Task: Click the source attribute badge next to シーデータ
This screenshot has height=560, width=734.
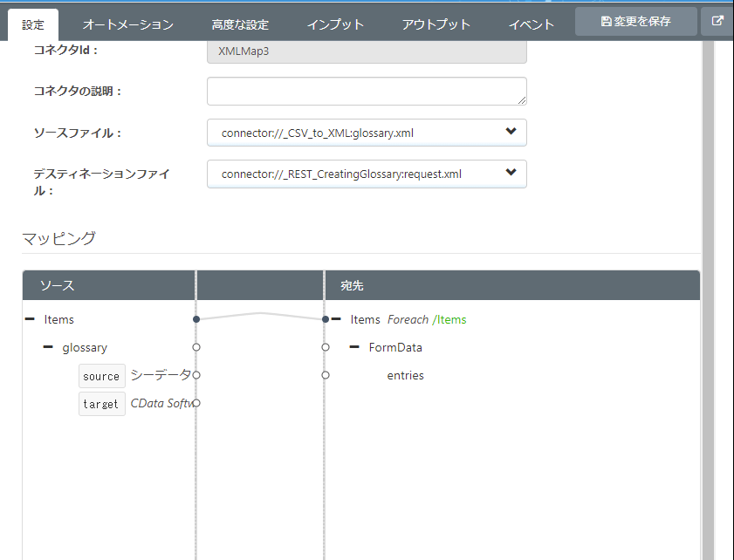Action: [x=101, y=376]
